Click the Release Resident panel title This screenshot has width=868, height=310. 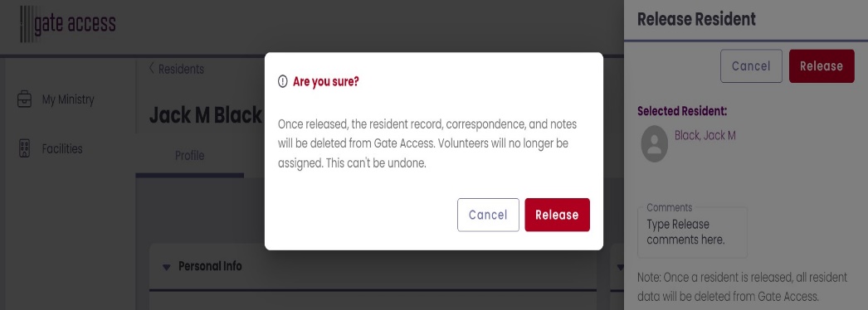pyautogui.click(x=696, y=19)
